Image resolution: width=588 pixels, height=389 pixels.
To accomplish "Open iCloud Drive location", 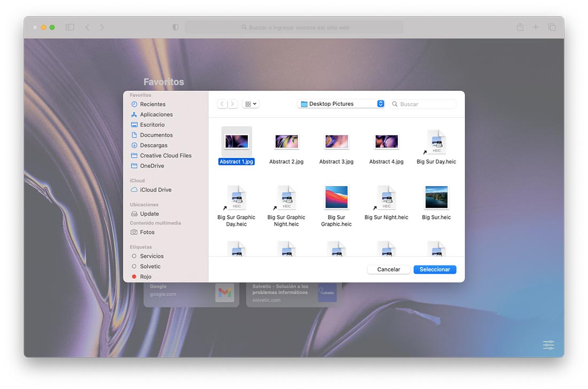I will pyautogui.click(x=151, y=189).
